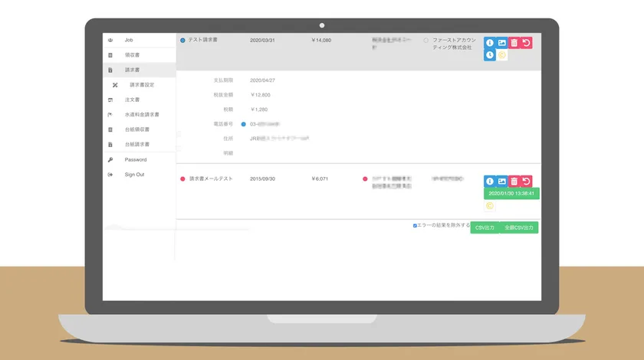Screen dimensions: 644x360
Task: Go to 水道料金請求書 in sidebar
Action: coord(142,115)
